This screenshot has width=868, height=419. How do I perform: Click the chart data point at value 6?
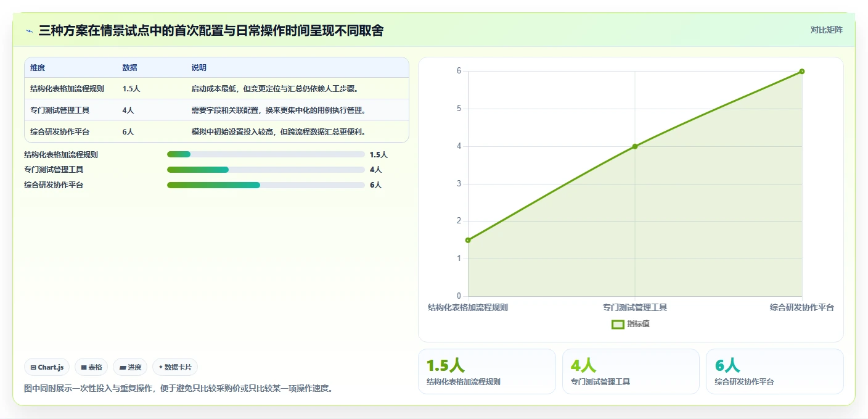802,71
